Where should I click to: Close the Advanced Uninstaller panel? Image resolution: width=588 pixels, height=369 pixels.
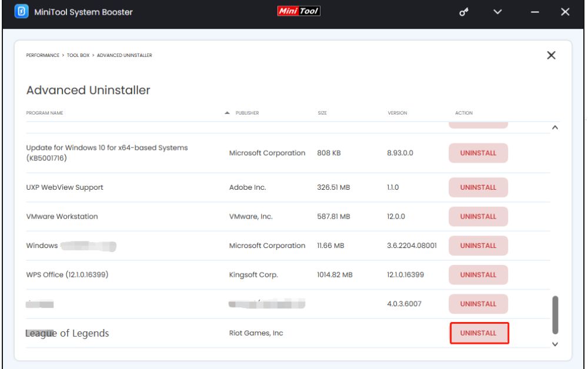pos(551,55)
